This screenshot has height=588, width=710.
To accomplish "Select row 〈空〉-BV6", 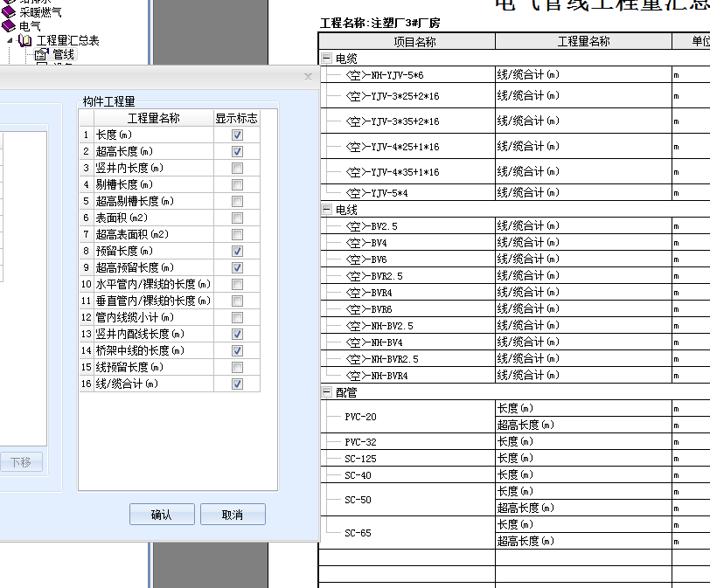I will (x=365, y=259).
